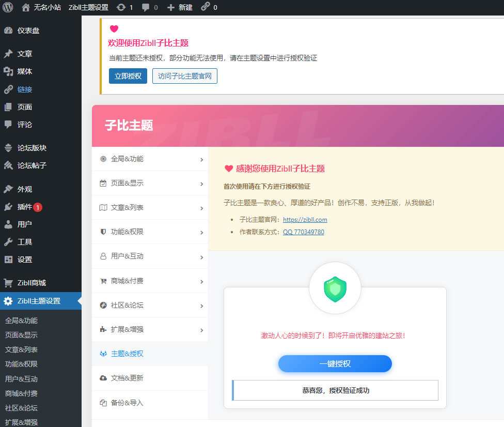Click the green shield authorization icon
The image size is (504, 427).
pos(335,289)
